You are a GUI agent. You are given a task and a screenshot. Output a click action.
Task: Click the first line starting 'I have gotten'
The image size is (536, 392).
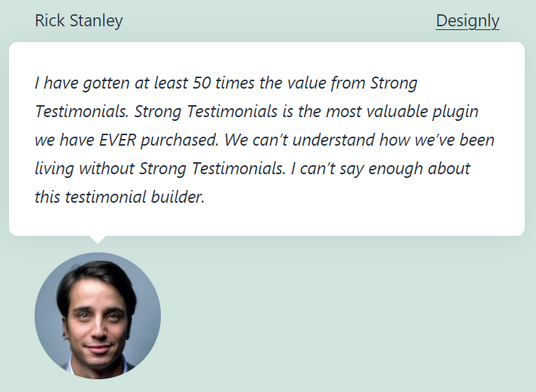coord(226,83)
